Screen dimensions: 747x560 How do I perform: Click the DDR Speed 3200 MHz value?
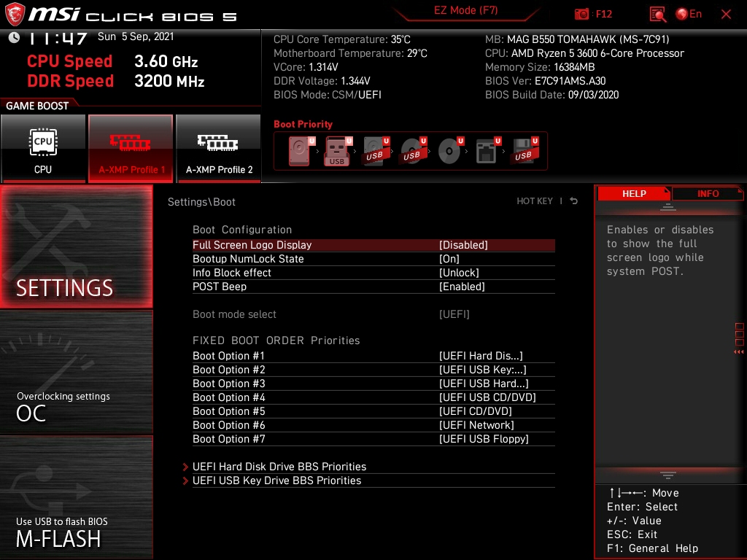tap(169, 81)
